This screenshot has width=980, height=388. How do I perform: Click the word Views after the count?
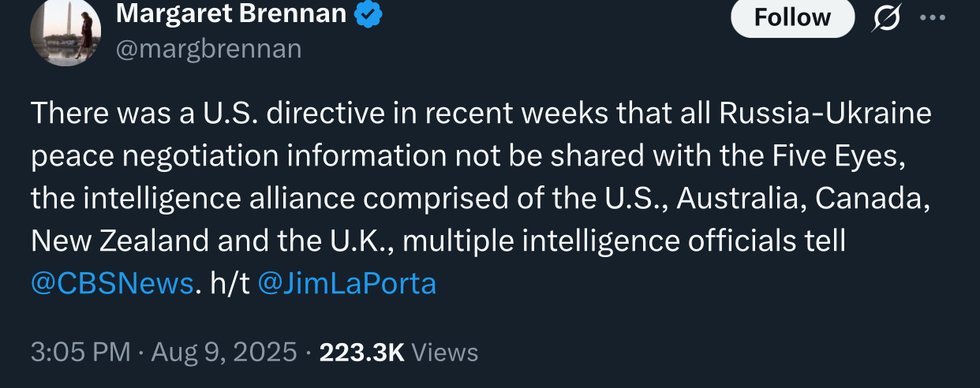[446, 352]
